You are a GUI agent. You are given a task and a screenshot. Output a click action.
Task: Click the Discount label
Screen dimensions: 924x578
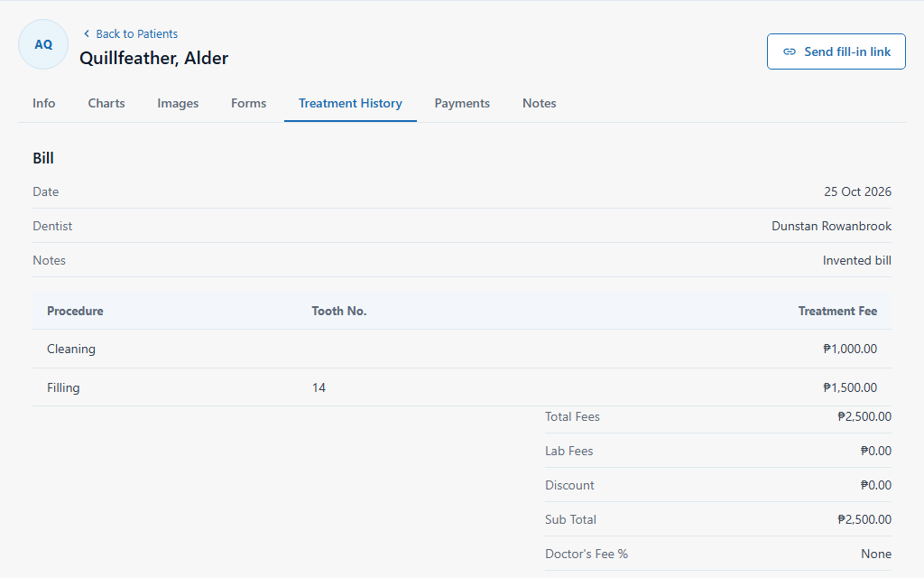569,485
